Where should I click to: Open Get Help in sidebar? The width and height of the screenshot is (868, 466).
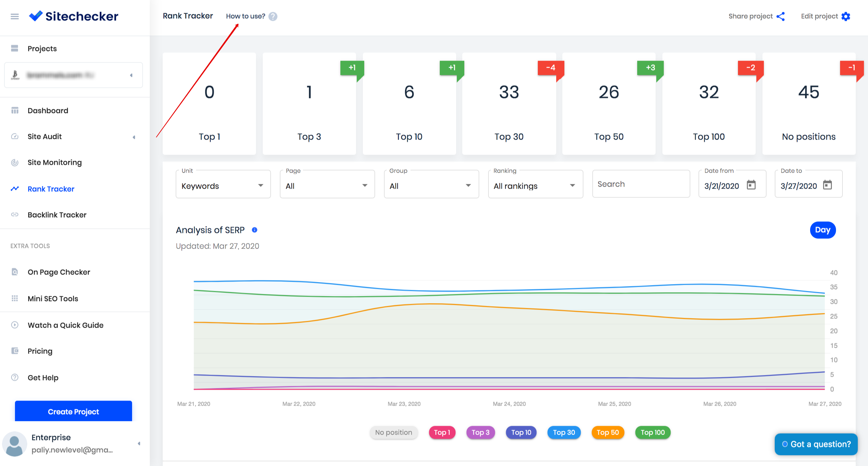[x=43, y=377]
